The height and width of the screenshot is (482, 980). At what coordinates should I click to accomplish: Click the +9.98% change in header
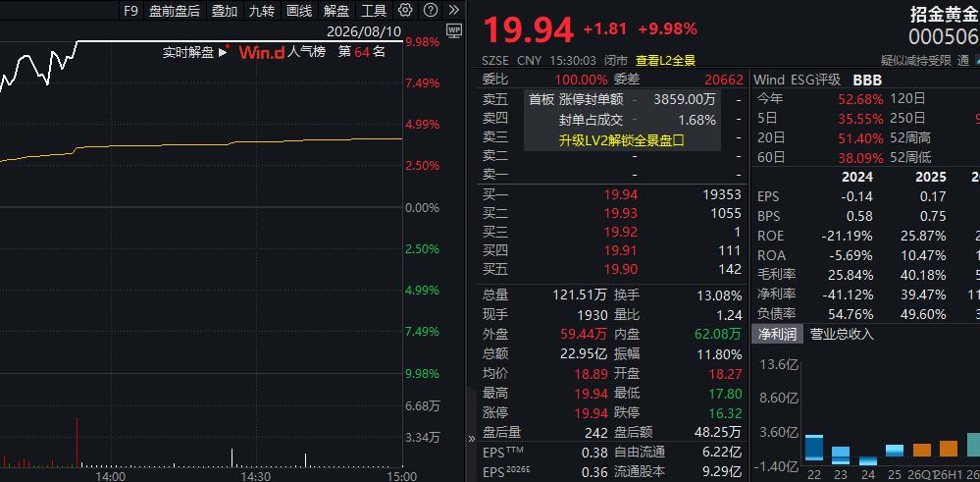click(x=667, y=28)
